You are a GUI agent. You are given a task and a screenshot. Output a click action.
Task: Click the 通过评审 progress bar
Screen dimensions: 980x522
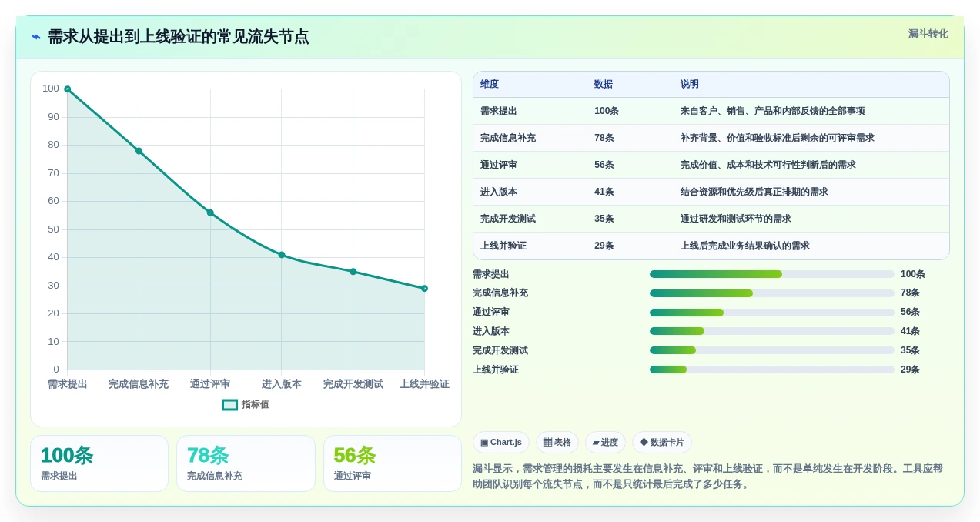point(772,313)
